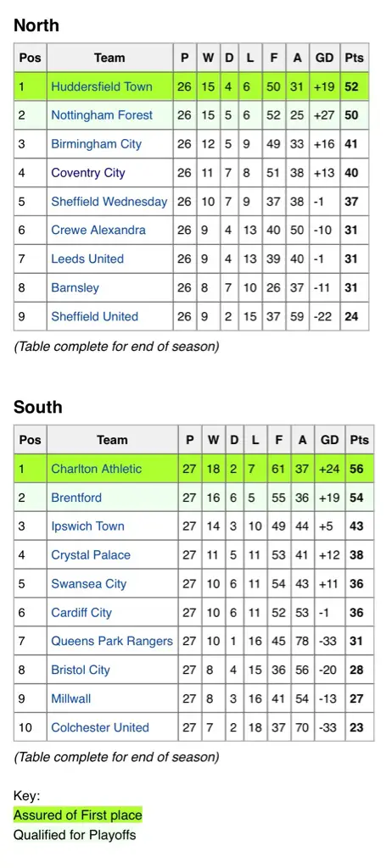The image size is (386, 868).
Task: Open the Crewe Alexandra link
Action: click(x=98, y=231)
